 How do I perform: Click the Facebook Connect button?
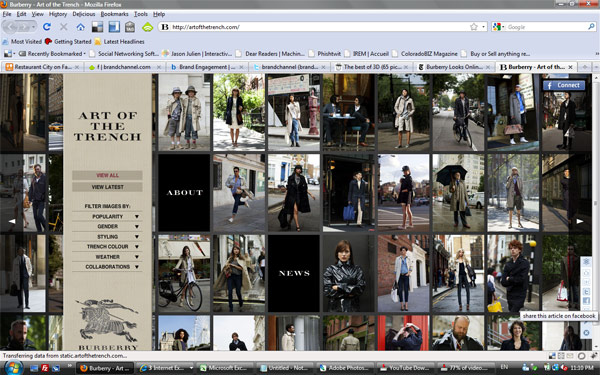pos(564,85)
